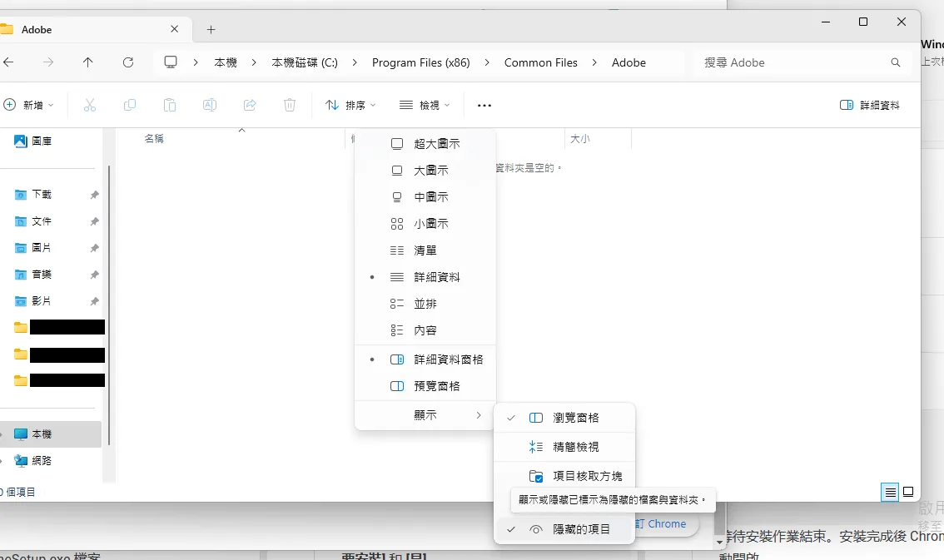Select 小圖示 view option

pyautogui.click(x=425, y=224)
